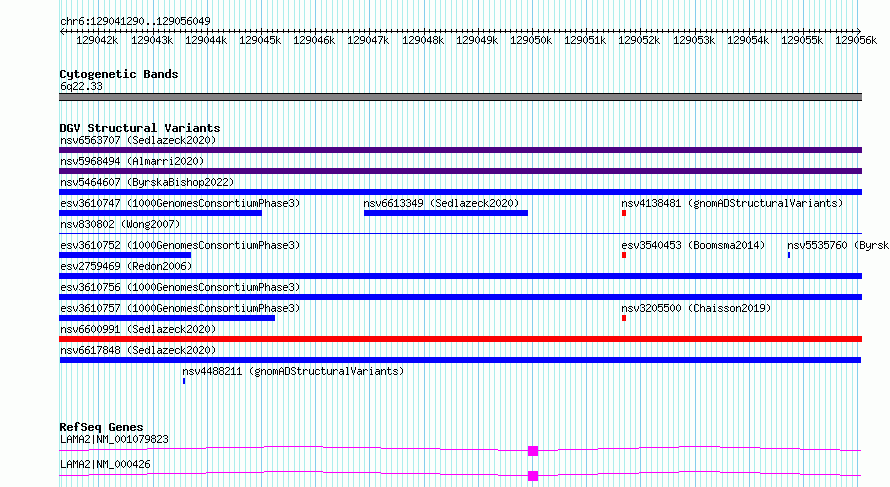This screenshot has width=890, height=487.
Task: Open nsv6617848 (Sedlazeck2020) label
Action: click(138, 350)
